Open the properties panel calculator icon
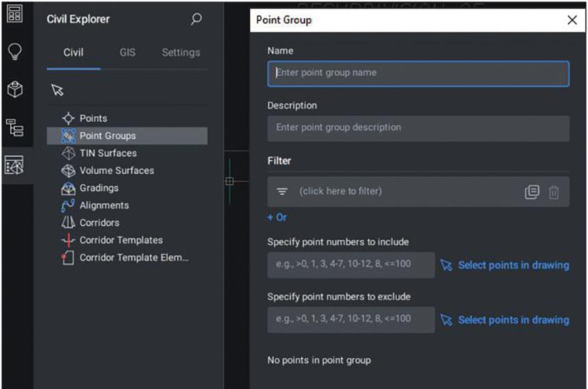588x389 pixels. [x=15, y=13]
